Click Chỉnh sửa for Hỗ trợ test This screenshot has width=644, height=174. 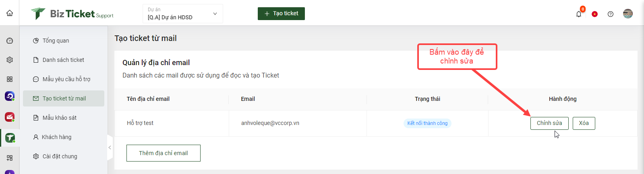coord(549,123)
